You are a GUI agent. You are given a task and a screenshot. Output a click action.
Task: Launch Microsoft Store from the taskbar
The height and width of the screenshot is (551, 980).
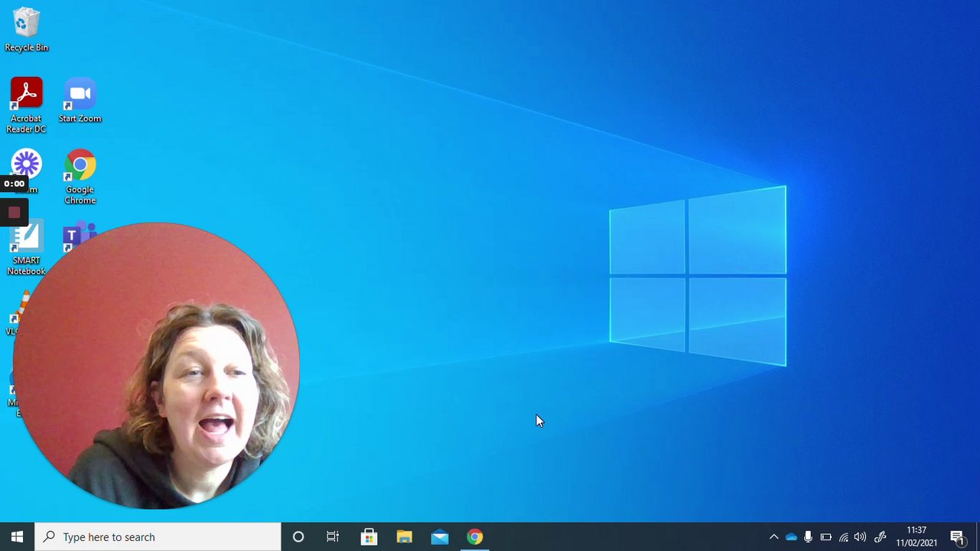pyautogui.click(x=369, y=536)
